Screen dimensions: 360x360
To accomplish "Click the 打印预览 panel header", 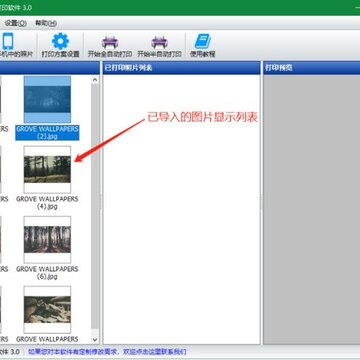I will 311,68.
